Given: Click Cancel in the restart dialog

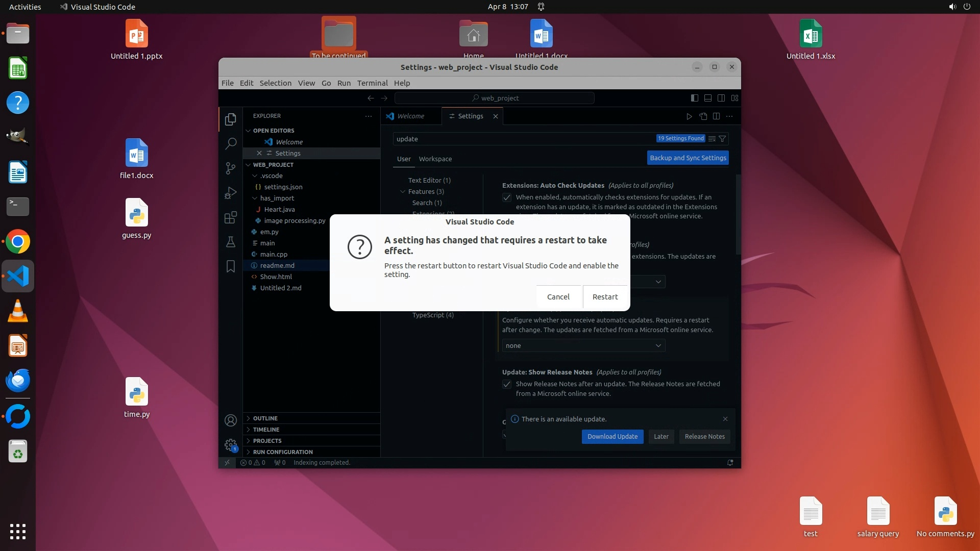Looking at the screenshot, I should tap(558, 297).
